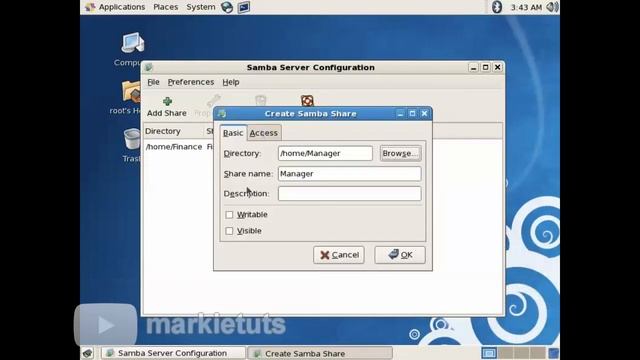This screenshot has width=640, height=360.
Task: Click the volume speaker icon
Action: pos(552,7)
